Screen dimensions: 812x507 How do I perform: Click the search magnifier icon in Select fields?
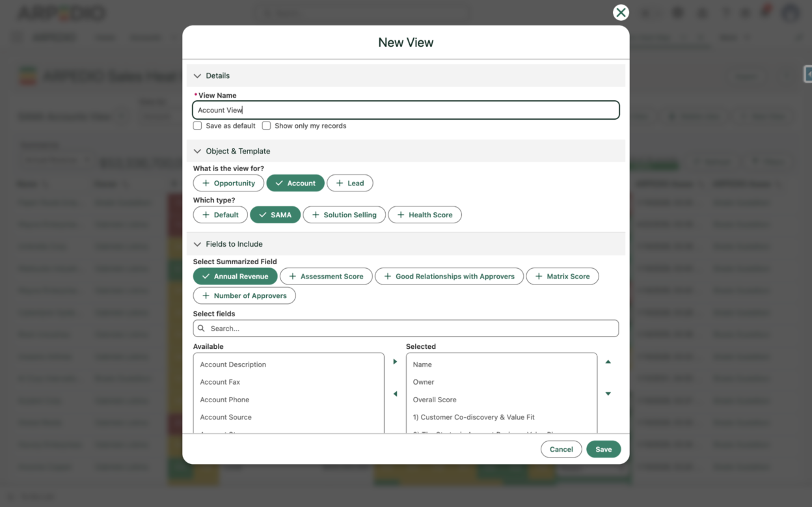point(202,329)
